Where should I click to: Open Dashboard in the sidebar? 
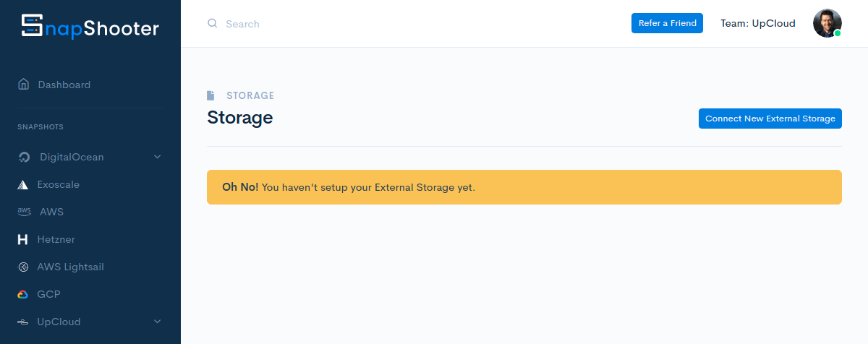pos(64,85)
